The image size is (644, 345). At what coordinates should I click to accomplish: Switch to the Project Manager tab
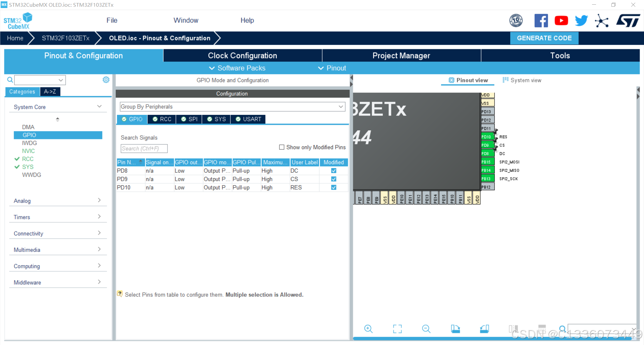[401, 56]
